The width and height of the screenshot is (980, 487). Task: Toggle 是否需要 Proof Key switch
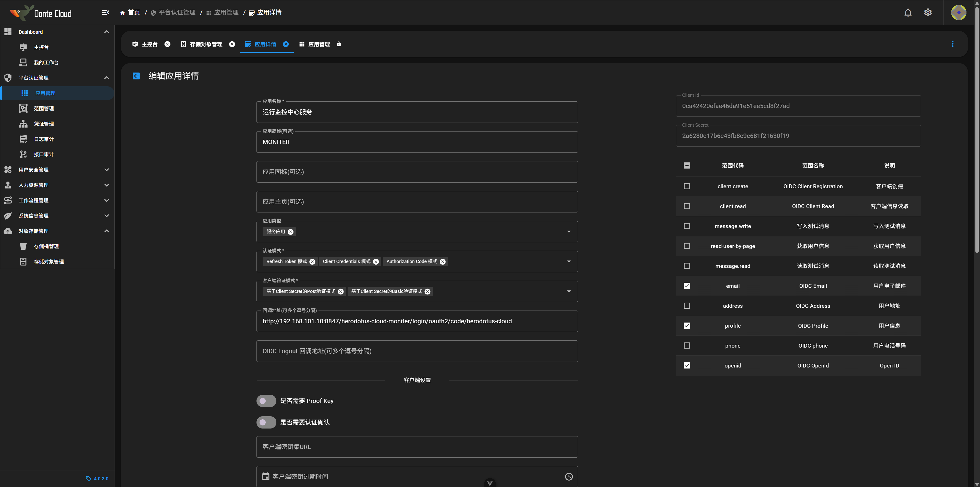266,401
